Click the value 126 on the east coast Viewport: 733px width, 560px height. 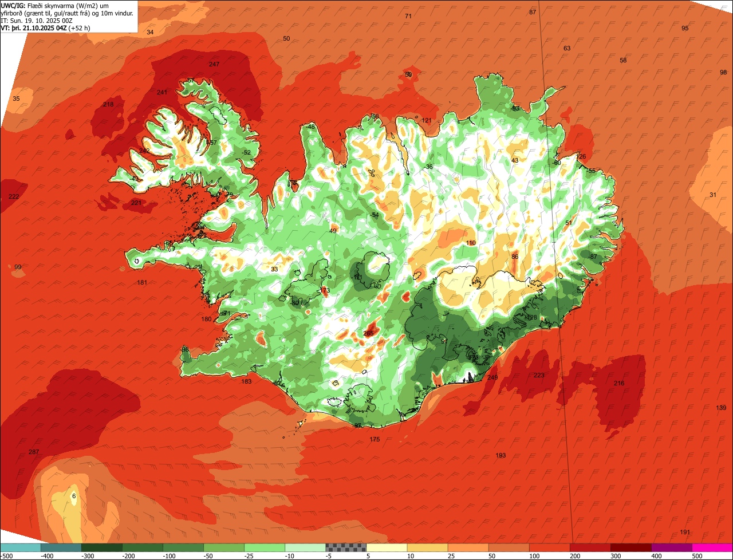[581, 156]
